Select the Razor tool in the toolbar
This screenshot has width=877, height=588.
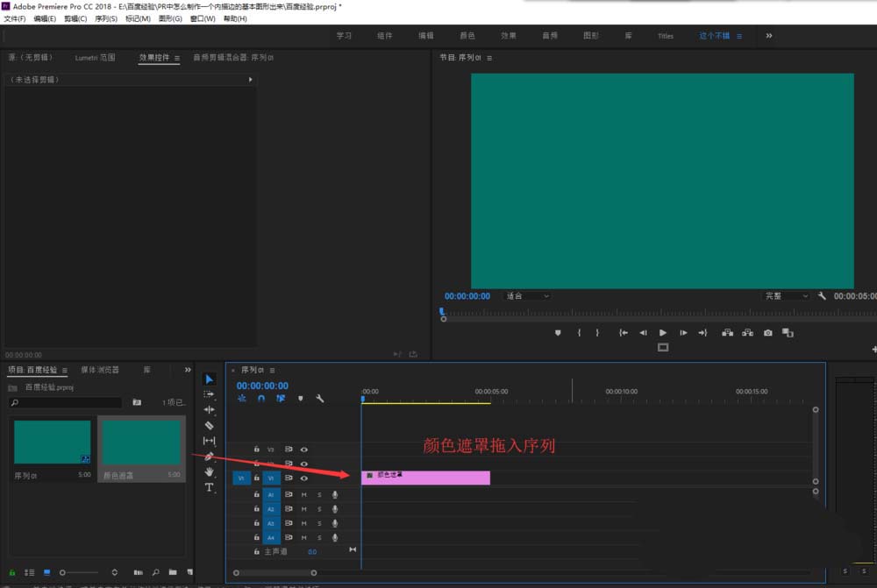pyautogui.click(x=209, y=425)
